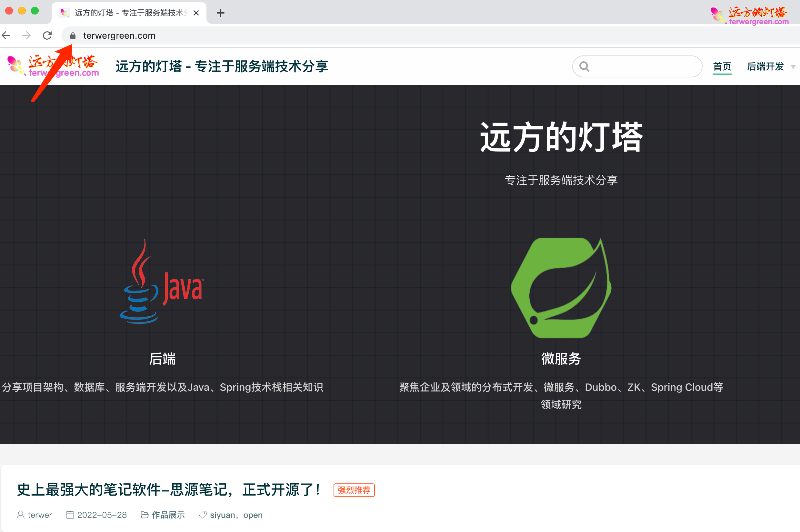Viewport: 800px width, 532px height.
Task: Go to 首页 navigation item
Action: (722, 66)
